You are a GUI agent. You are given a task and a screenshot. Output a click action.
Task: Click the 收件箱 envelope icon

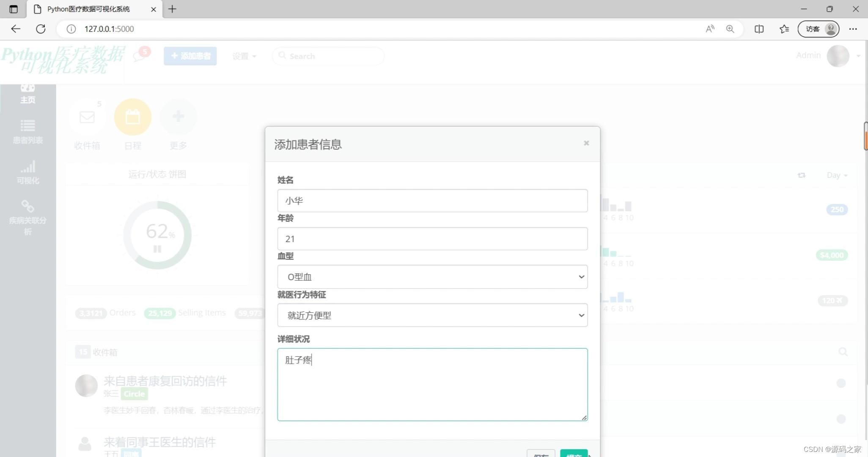[x=87, y=117]
